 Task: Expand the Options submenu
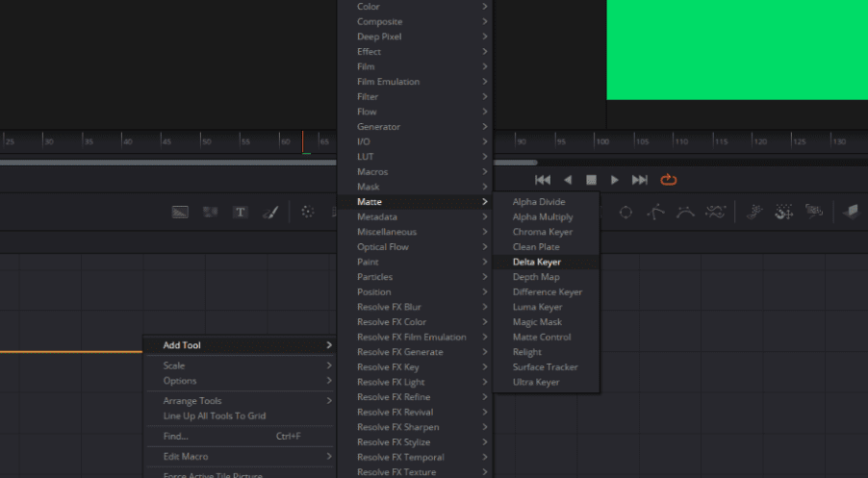240,381
